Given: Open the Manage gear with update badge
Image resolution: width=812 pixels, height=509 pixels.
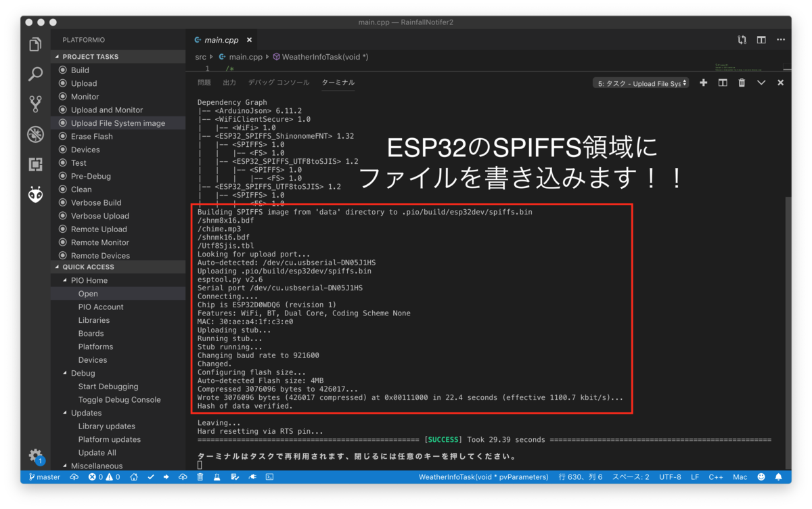Looking at the screenshot, I should tap(35, 455).
